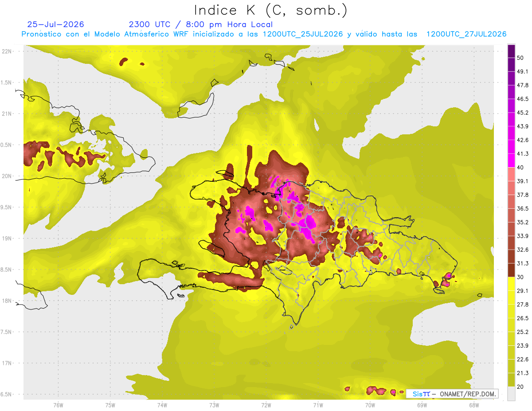Click the legend value '42.6'

click(523, 141)
